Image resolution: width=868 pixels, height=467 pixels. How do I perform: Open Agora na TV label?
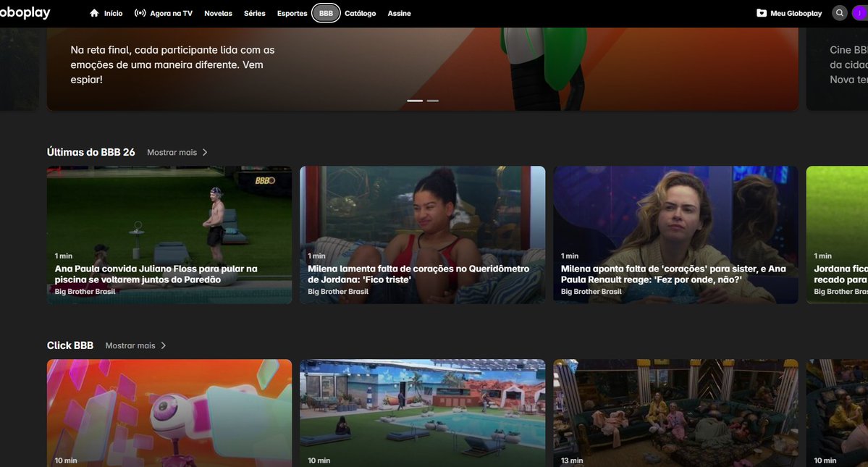tap(171, 13)
